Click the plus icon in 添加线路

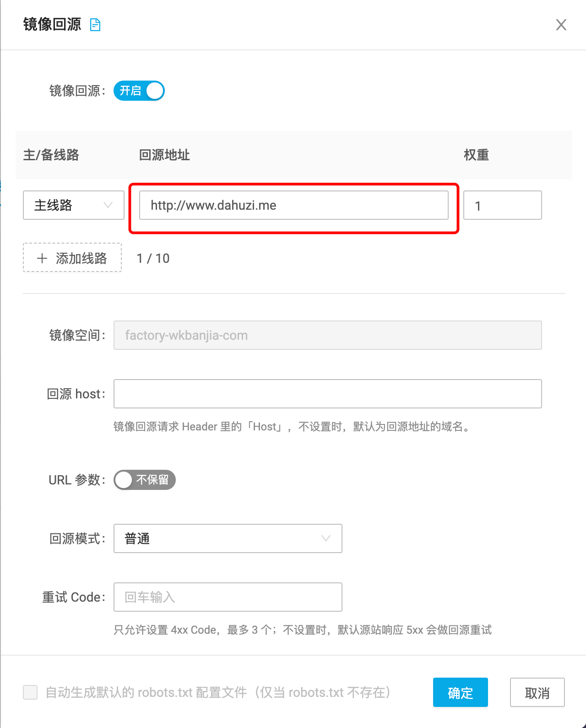(x=42, y=258)
